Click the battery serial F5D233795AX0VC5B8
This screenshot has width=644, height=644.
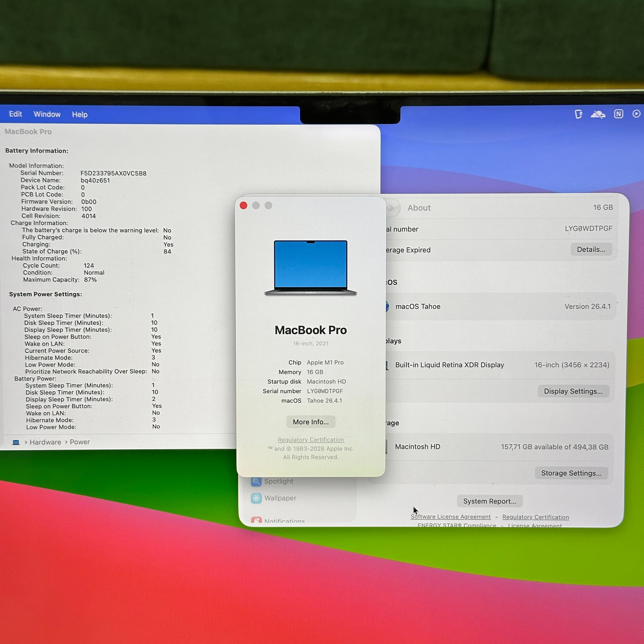coord(113,173)
